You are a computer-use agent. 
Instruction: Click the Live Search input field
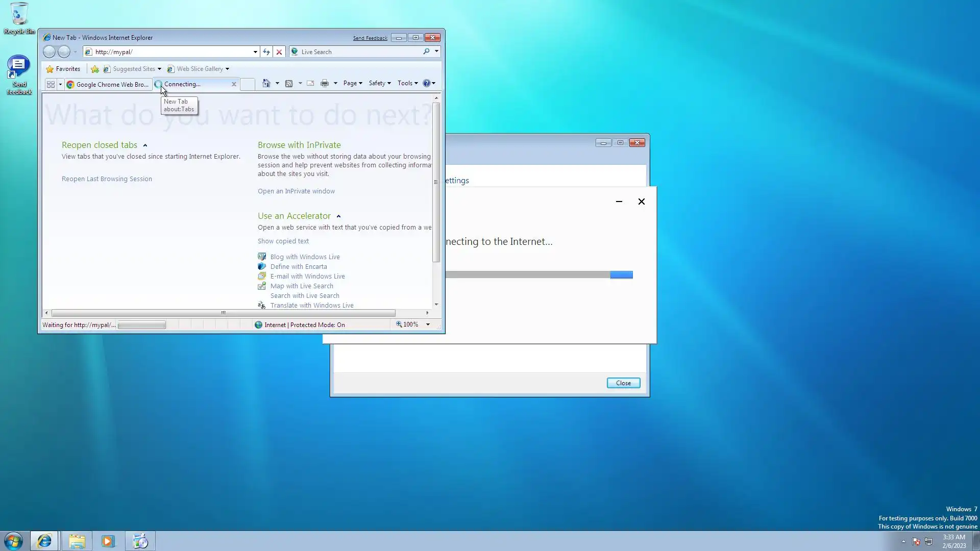click(357, 52)
